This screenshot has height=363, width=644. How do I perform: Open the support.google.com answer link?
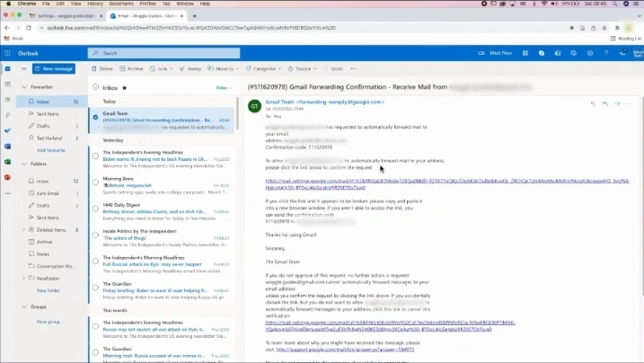pos(346,350)
